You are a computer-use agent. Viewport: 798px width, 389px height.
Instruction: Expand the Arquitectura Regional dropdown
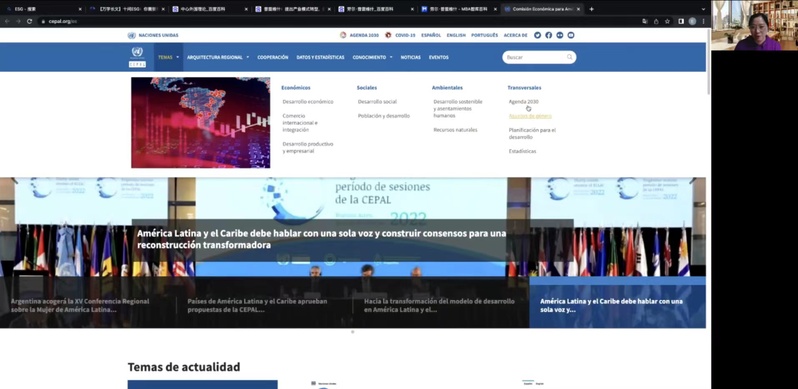pyautogui.click(x=218, y=58)
